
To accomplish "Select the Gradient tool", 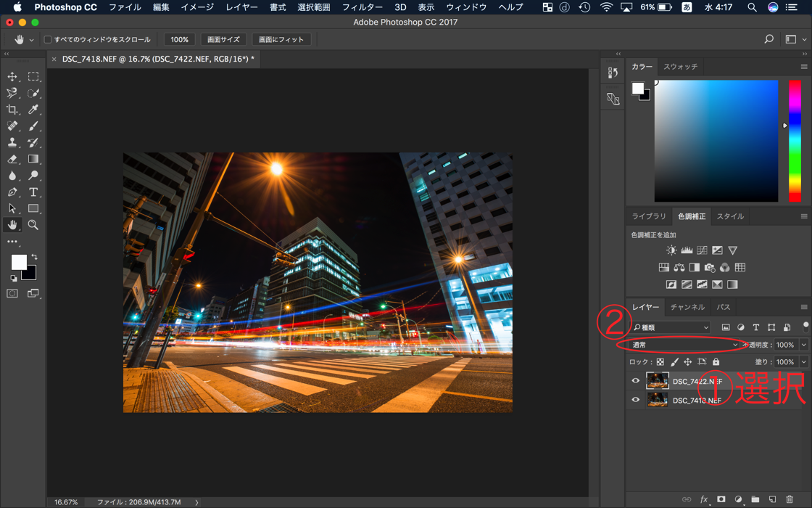I will tap(33, 159).
